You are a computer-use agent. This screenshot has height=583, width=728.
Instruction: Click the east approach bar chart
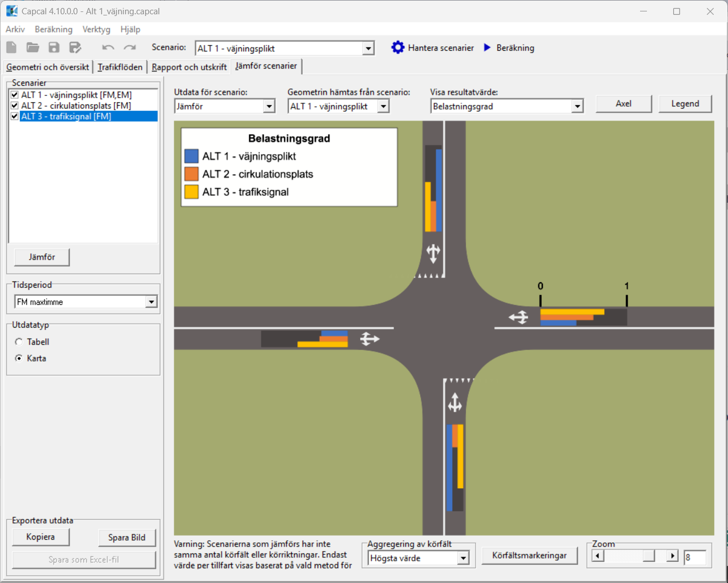(584, 317)
